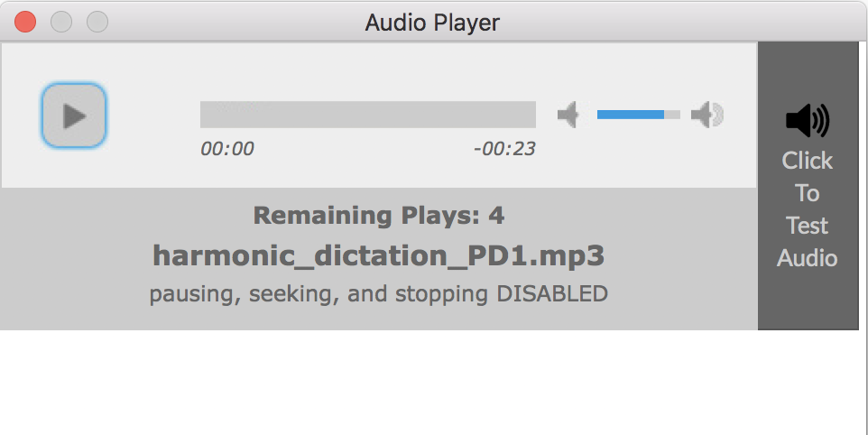This screenshot has height=435, width=868.
Task: Click the elapsed time 00:00 label
Action: coord(227,148)
